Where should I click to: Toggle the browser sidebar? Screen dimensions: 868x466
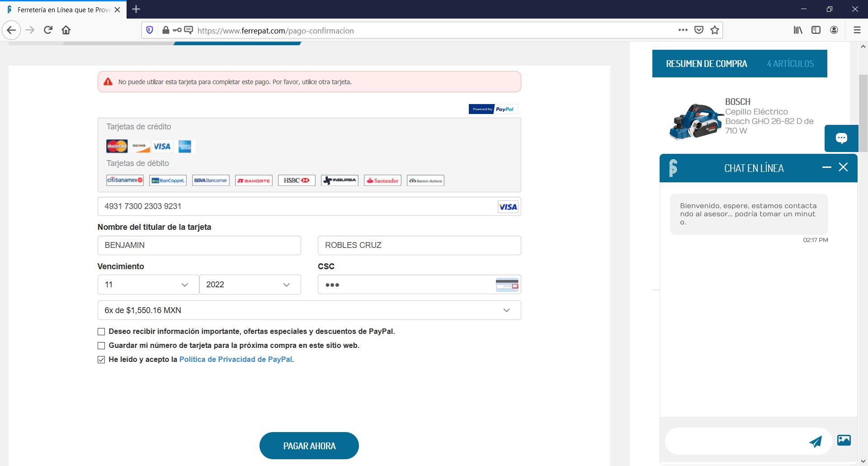tap(816, 30)
